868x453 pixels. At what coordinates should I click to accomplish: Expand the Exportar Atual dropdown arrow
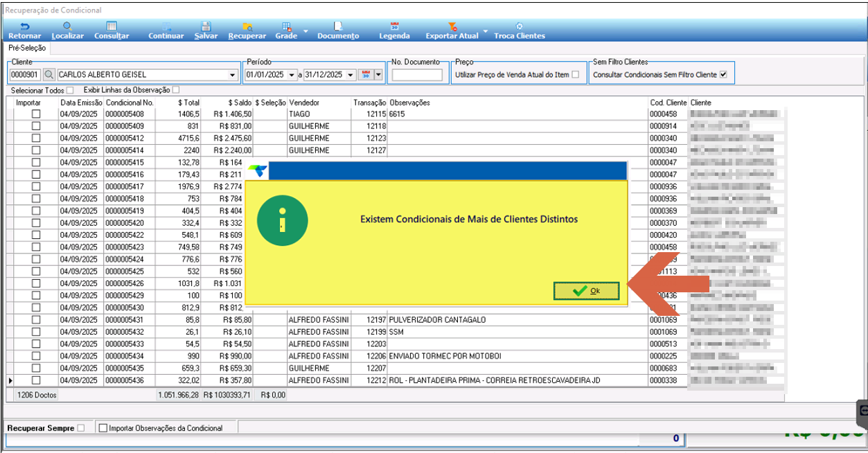486,32
